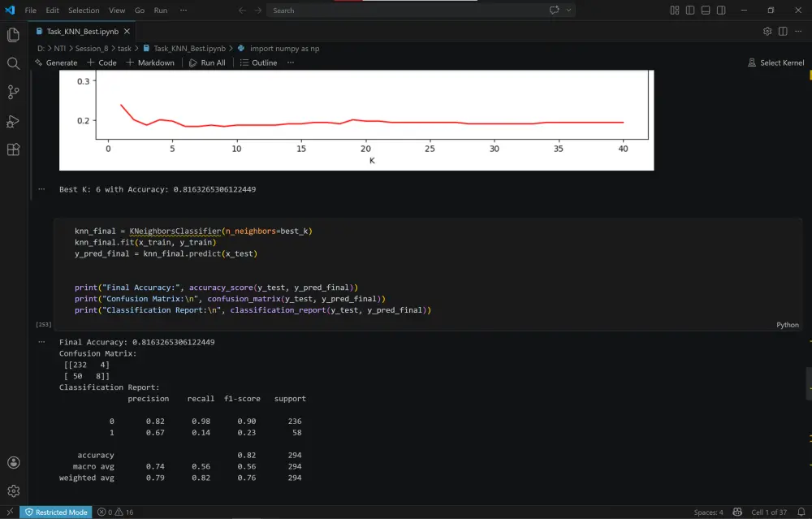Open the View menu
Image resolution: width=812 pixels, height=519 pixels.
coord(116,11)
